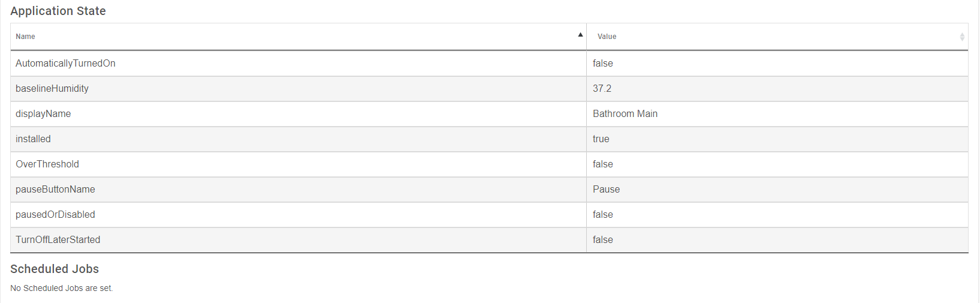Sort table by the Value header
Viewport: 980px width, 303px height.
tap(607, 37)
